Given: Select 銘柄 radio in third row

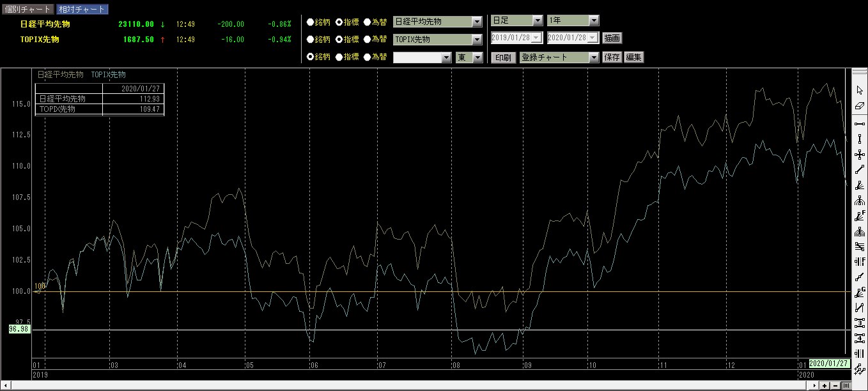Looking at the screenshot, I should [311, 57].
